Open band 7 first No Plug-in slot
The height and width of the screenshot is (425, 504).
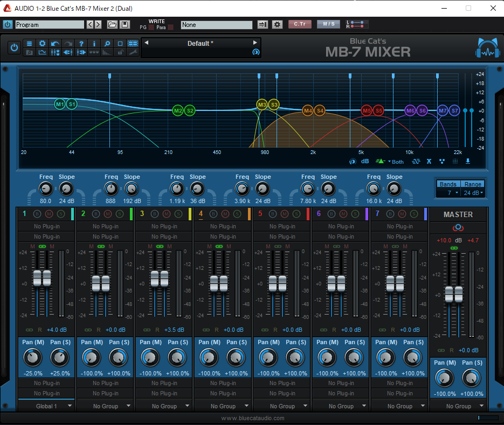tap(400, 226)
